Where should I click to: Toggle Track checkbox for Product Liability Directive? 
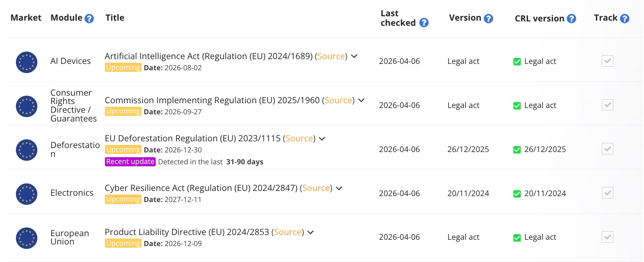point(607,237)
